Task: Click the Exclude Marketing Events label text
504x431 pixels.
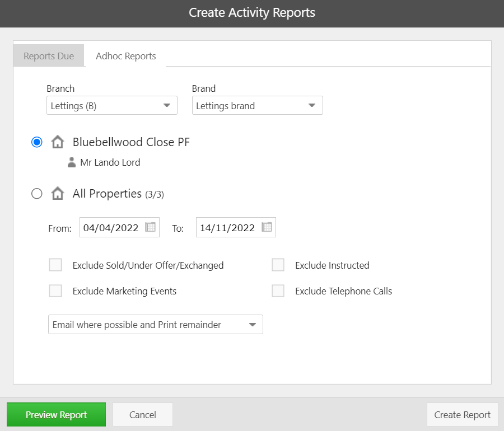Action: (x=124, y=291)
